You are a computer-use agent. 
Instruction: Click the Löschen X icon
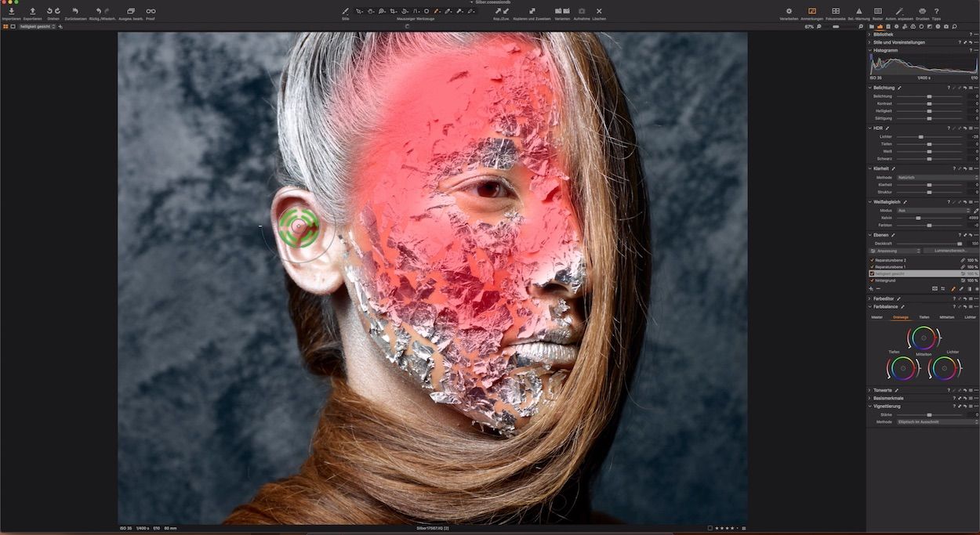pyautogui.click(x=599, y=11)
